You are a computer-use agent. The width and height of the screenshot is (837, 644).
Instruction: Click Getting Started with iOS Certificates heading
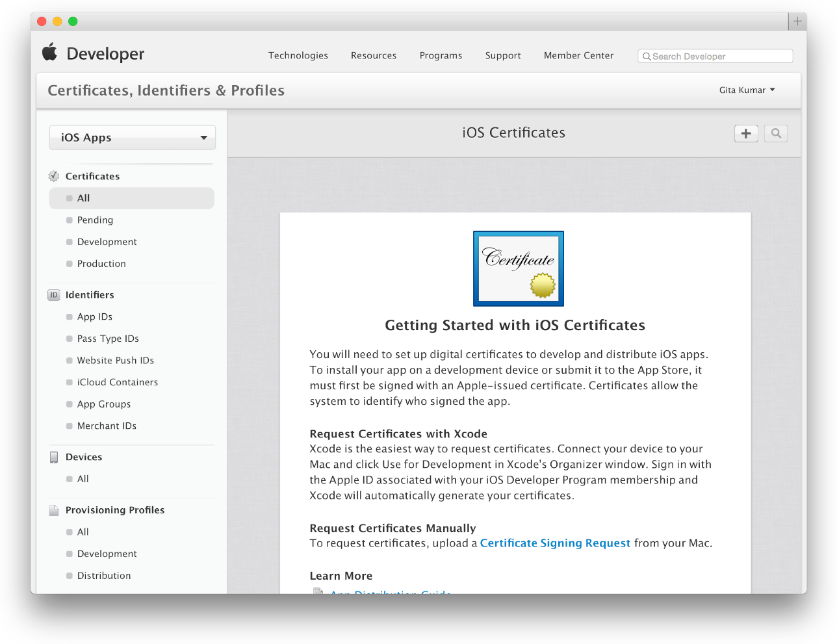point(515,326)
